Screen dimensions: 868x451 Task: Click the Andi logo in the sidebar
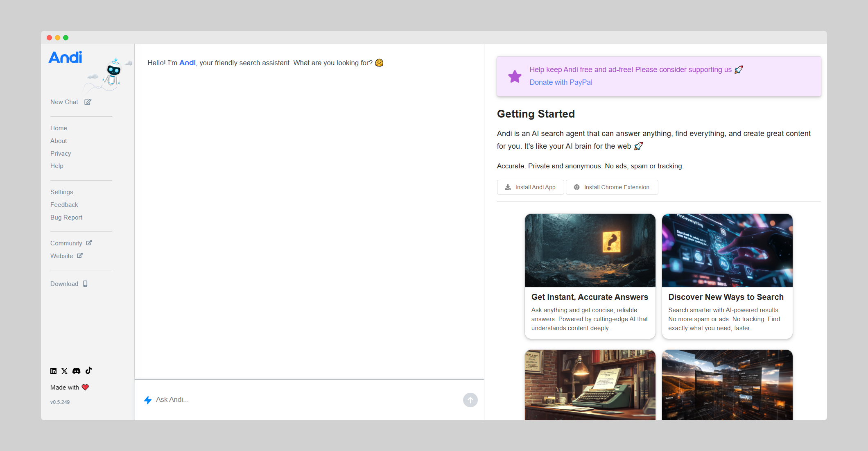pyautogui.click(x=66, y=57)
